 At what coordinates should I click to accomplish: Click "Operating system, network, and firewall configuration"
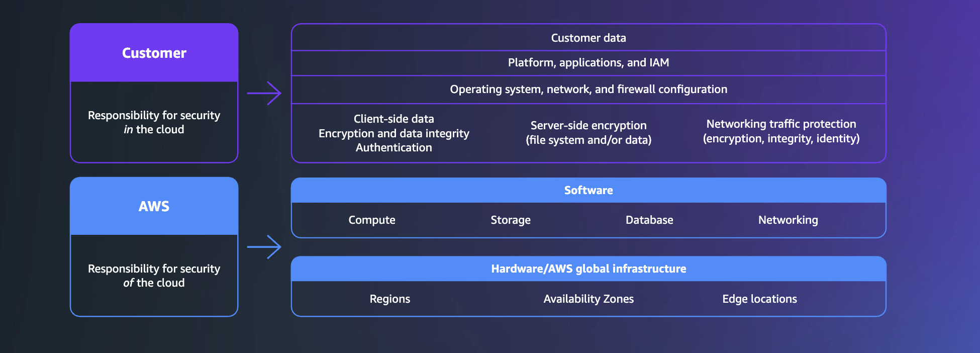coord(589,90)
